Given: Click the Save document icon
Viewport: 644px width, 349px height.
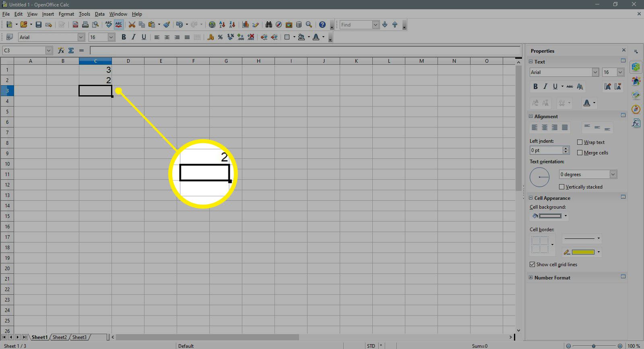Looking at the screenshot, I should click(39, 25).
